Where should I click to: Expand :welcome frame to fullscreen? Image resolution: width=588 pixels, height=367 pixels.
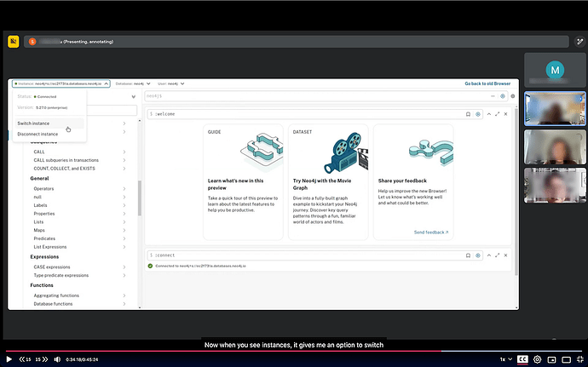pyautogui.click(x=498, y=114)
